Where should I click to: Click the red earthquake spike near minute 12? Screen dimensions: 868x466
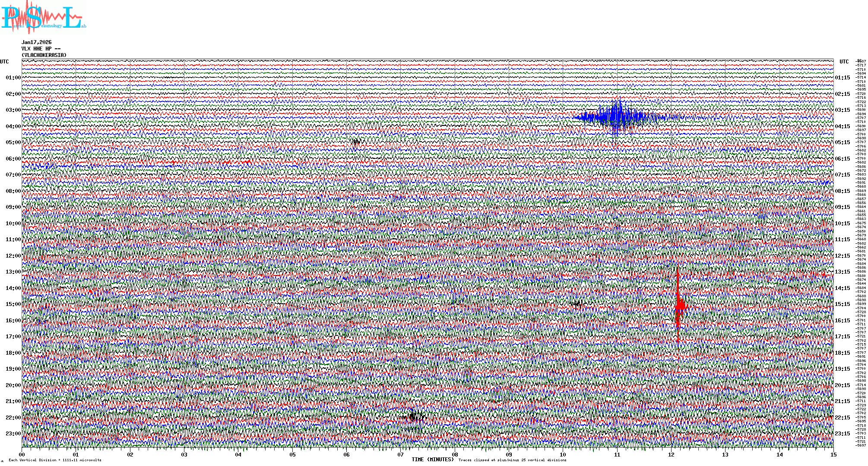click(x=679, y=306)
